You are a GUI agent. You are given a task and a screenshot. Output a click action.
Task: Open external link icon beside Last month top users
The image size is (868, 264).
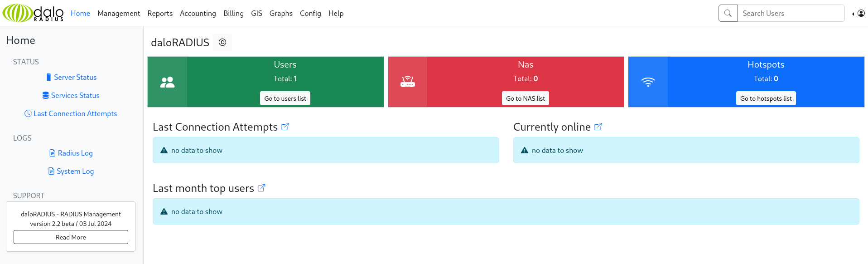coord(261,188)
